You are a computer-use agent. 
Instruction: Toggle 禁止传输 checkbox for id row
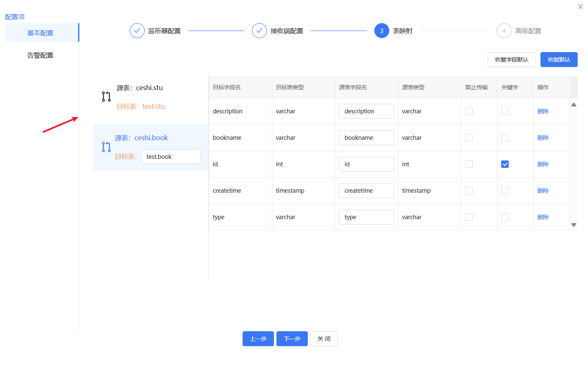click(x=469, y=164)
